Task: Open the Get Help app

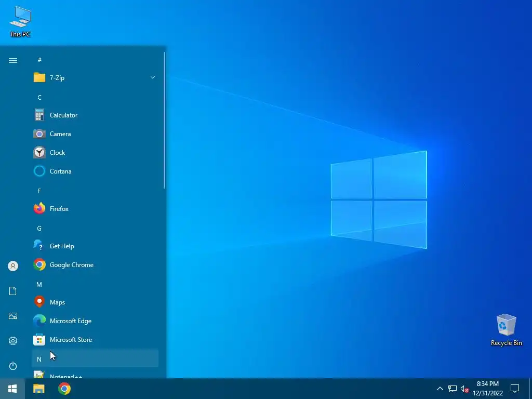Action: (95, 246)
